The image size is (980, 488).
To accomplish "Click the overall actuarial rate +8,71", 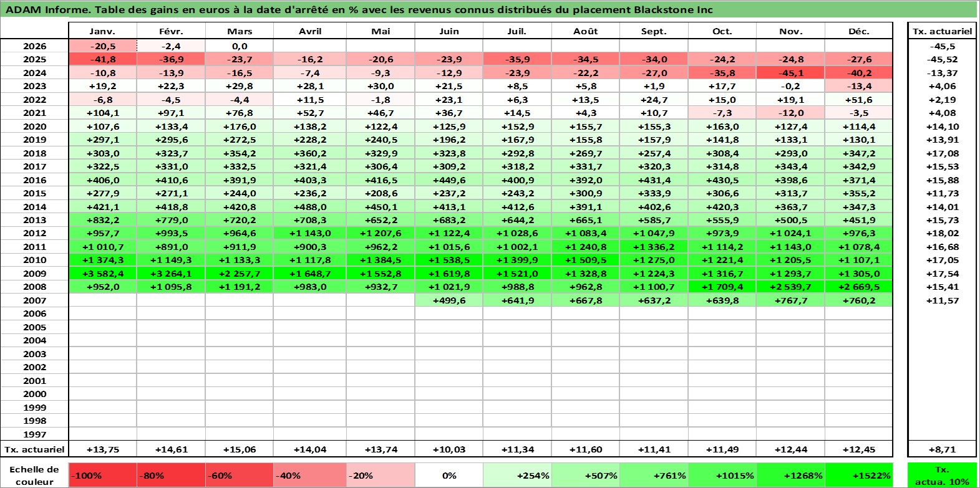I will [942, 449].
